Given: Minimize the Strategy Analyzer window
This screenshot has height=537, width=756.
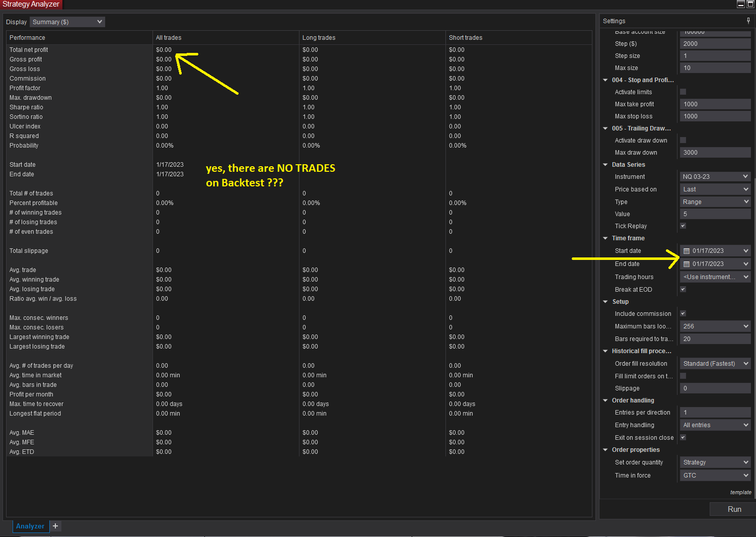Looking at the screenshot, I should point(741,4).
